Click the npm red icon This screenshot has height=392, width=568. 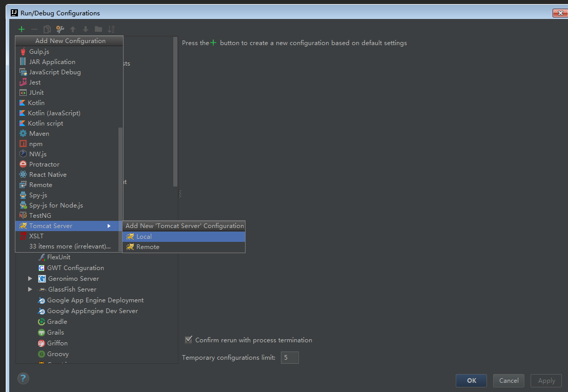coord(23,143)
